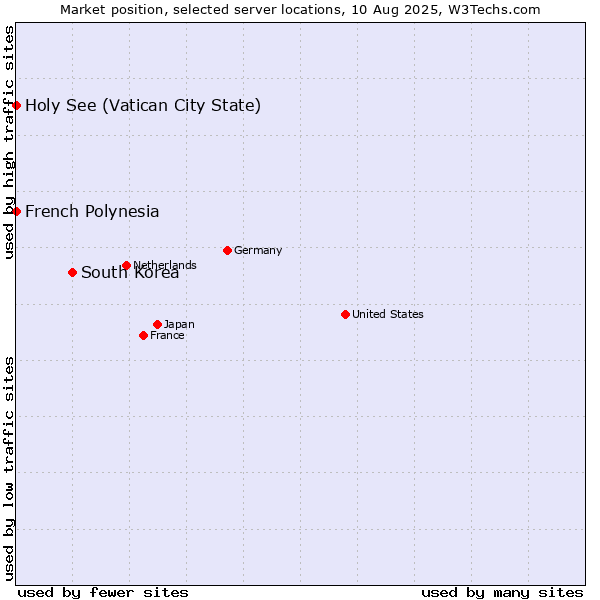Click the "used by low traffic sites" axis label
This screenshot has width=600, height=600.
pyautogui.click(x=9, y=469)
